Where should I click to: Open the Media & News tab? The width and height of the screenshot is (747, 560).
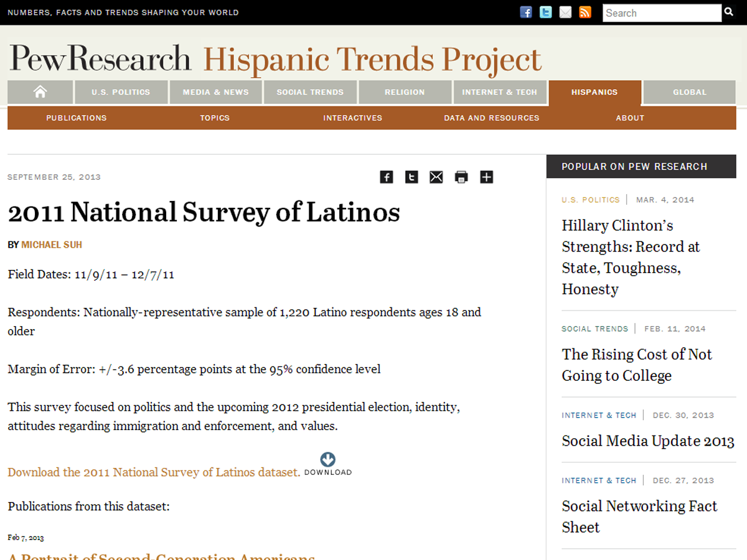pyautogui.click(x=215, y=92)
